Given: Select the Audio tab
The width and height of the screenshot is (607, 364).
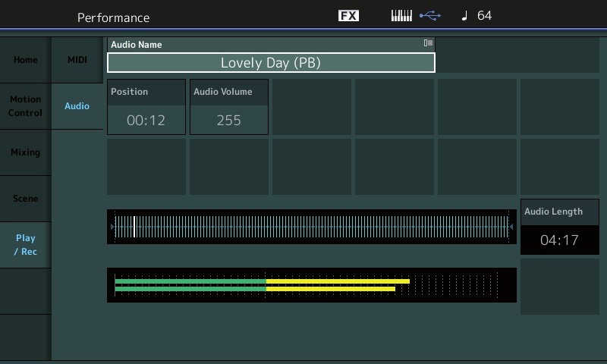Looking at the screenshot, I should [77, 106].
